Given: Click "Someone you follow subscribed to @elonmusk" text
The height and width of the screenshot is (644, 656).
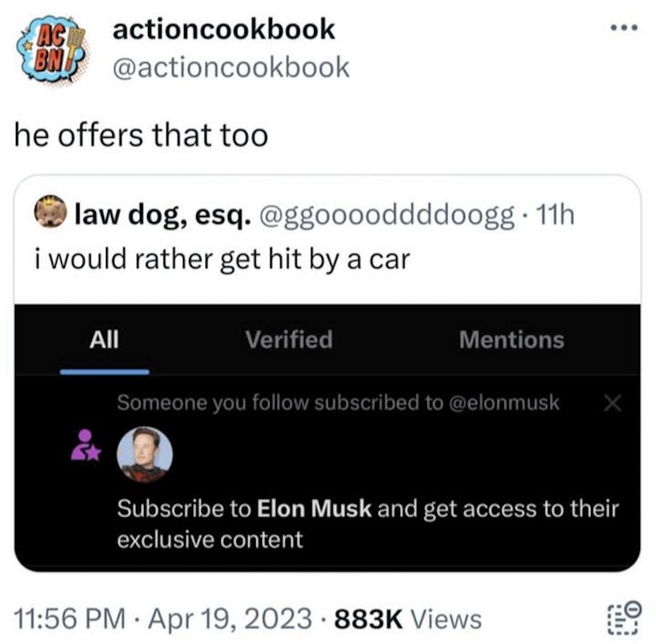Looking at the screenshot, I should 338,403.
